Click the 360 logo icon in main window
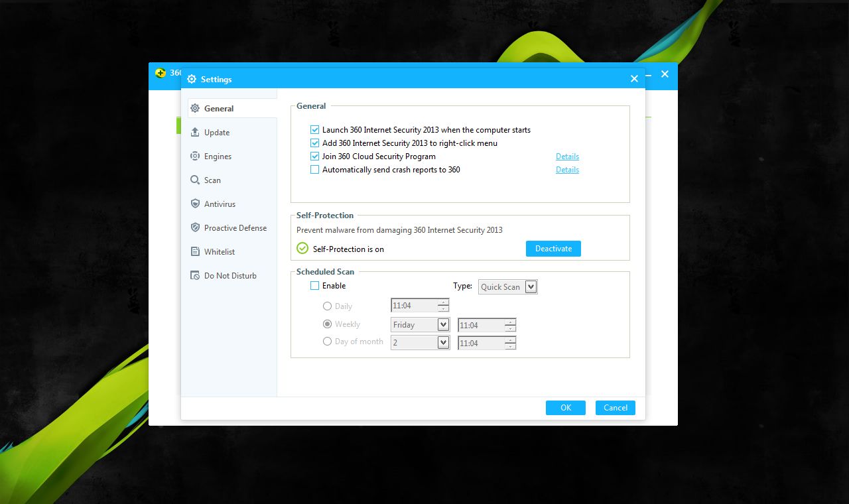 pyautogui.click(x=161, y=73)
